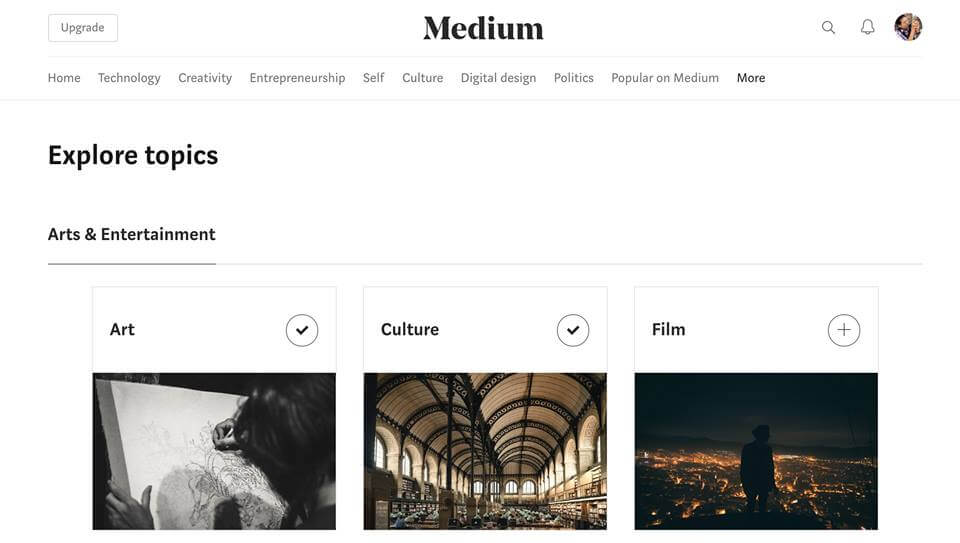
Task: Open Popular on Medium
Action: pyautogui.click(x=665, y=78)
